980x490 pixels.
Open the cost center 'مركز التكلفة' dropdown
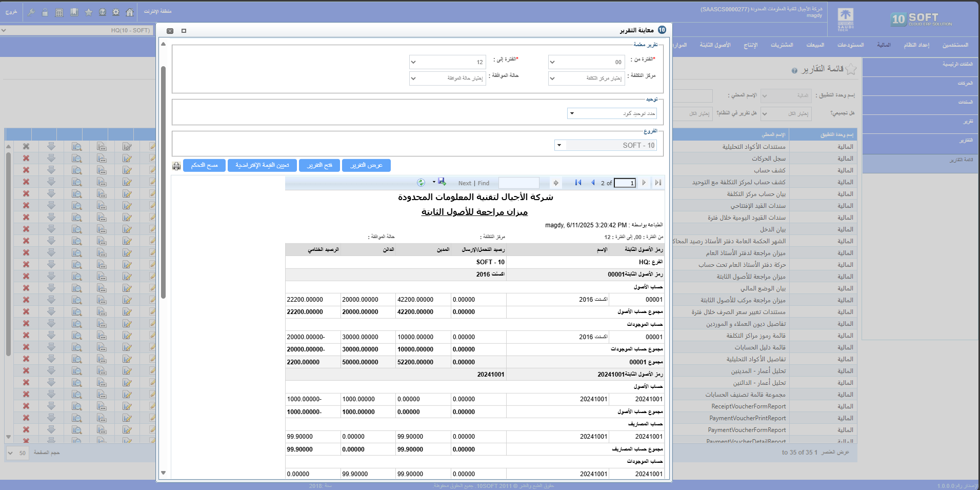click(x=552, y=79)
